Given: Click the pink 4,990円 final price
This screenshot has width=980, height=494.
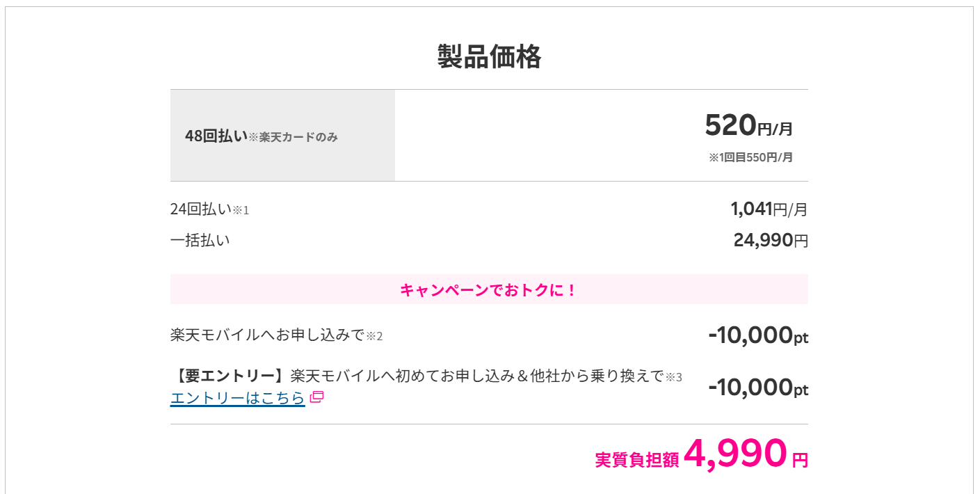Looking at the screenshot, I should coord(746,454).
